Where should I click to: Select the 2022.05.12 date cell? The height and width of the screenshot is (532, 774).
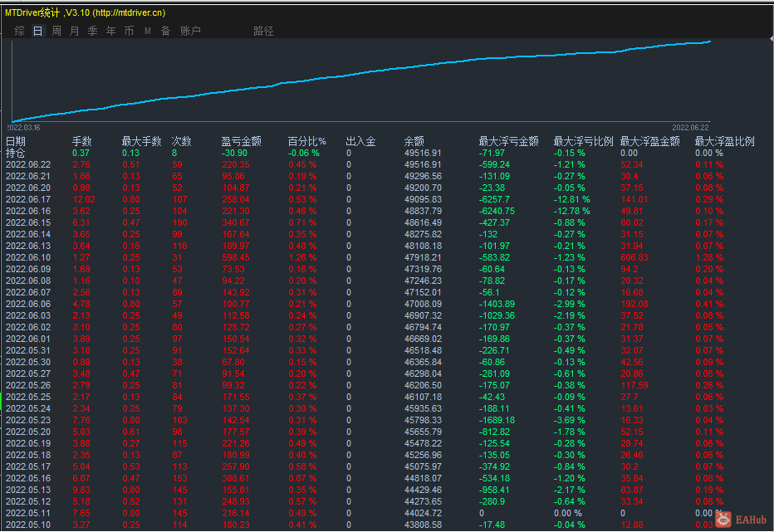point(28,501)
